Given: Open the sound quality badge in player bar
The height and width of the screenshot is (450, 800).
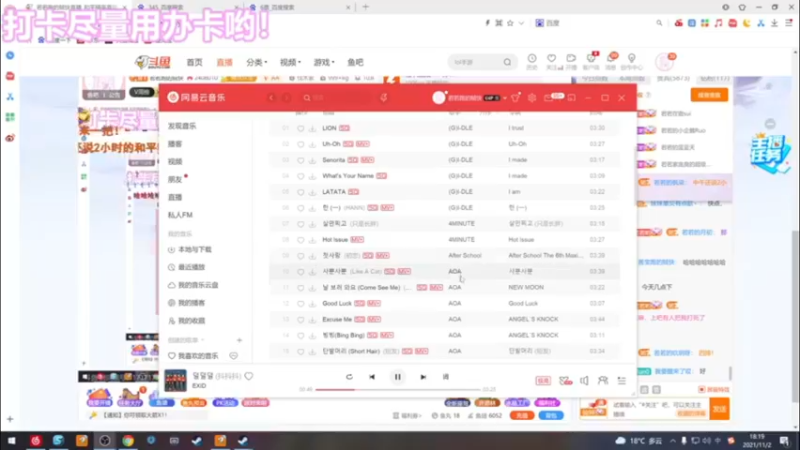Looking at the screenshot, I should [543, 381].
